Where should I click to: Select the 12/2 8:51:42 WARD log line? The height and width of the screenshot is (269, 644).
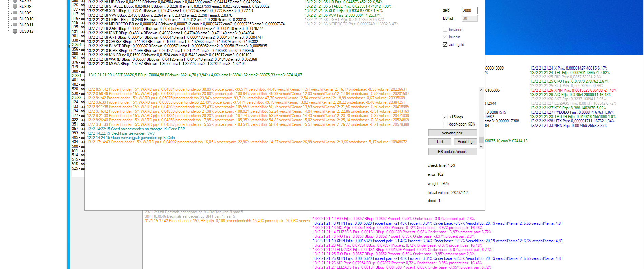click(247, 89)
